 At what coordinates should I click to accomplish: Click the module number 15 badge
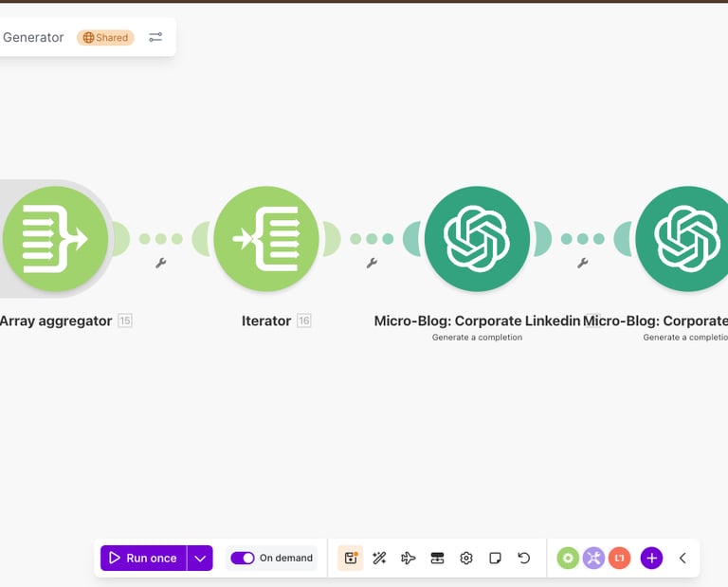(x=125, y=321)
